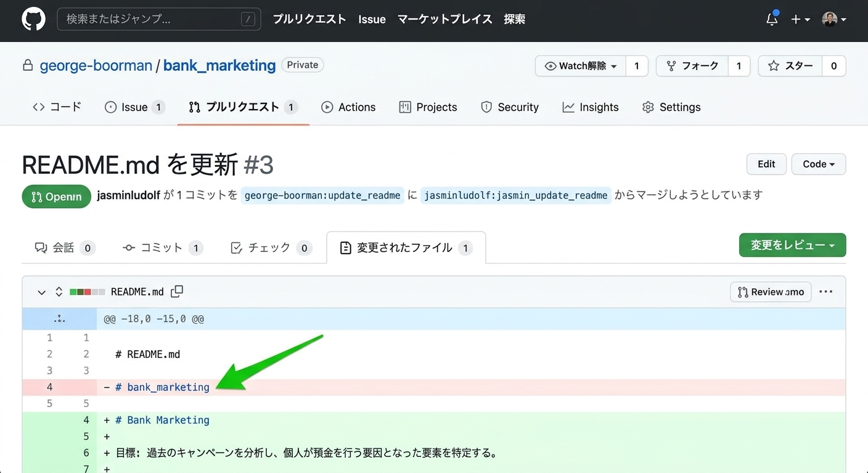The image size is (868, 473).
Task: Open the README.md file name link
Action: 137,292
